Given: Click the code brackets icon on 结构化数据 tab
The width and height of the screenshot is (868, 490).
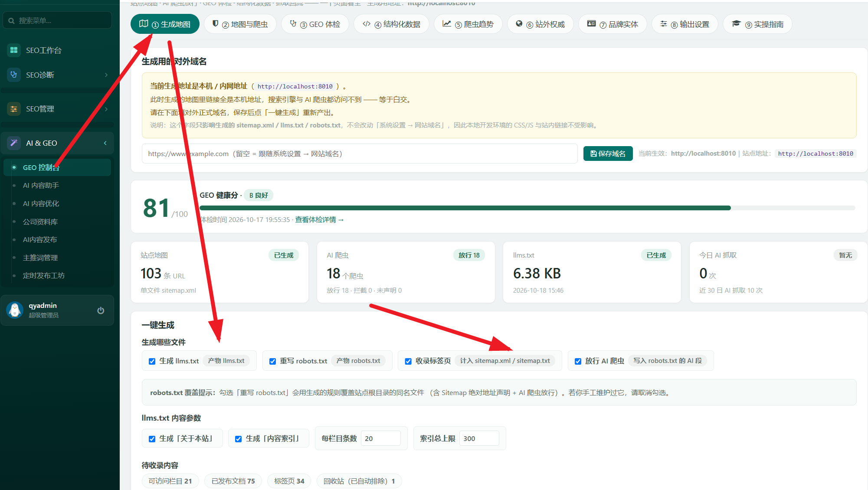Looking at the screenshot, I should (367, 24).
